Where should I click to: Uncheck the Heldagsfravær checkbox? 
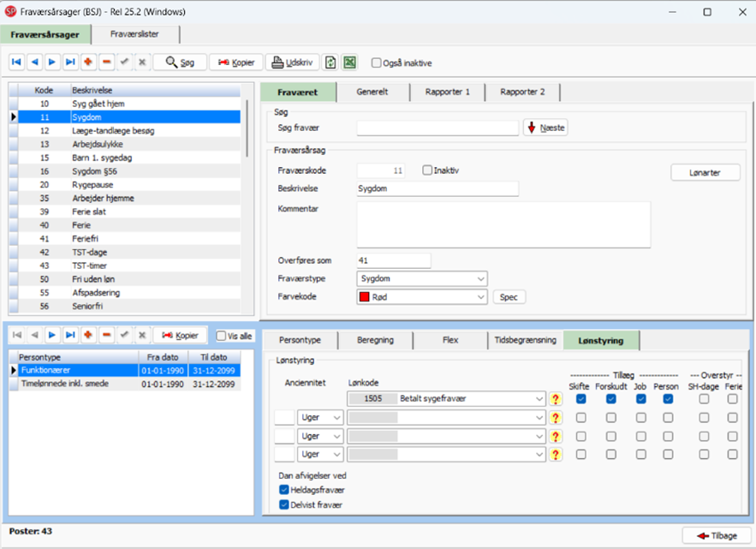tap(284, 489)
